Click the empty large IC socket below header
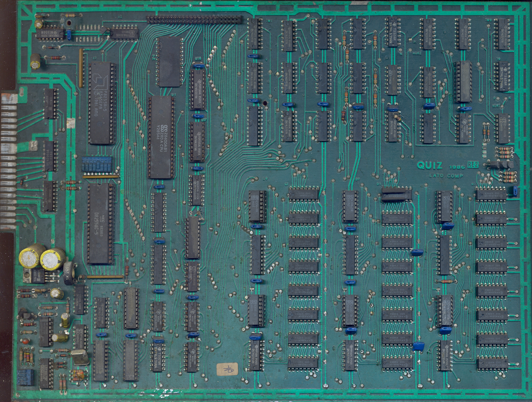The height and width of the screenshot is (402, 532). click(x=170, y=62)
